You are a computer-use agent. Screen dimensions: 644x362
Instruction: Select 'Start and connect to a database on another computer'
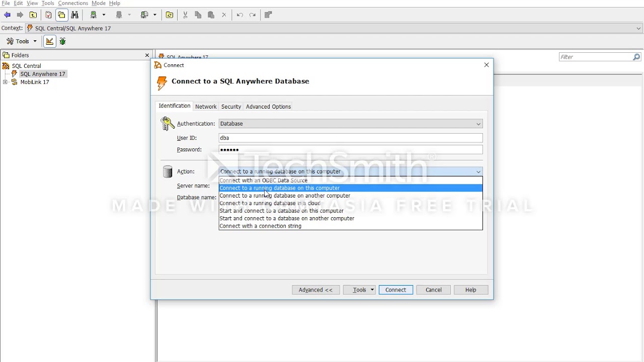coord(351,218)
